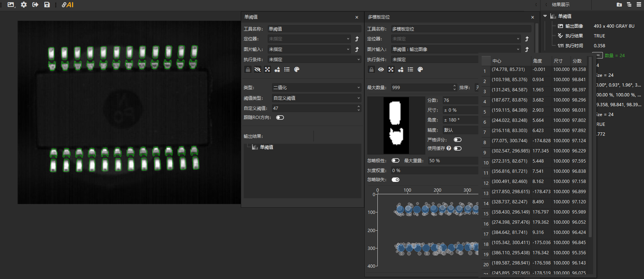The image size is (644, 279).
Task: Click the fit-to-view icon in 多模板定位 panel
Action: pyautogui.click(x=391, y=69)
